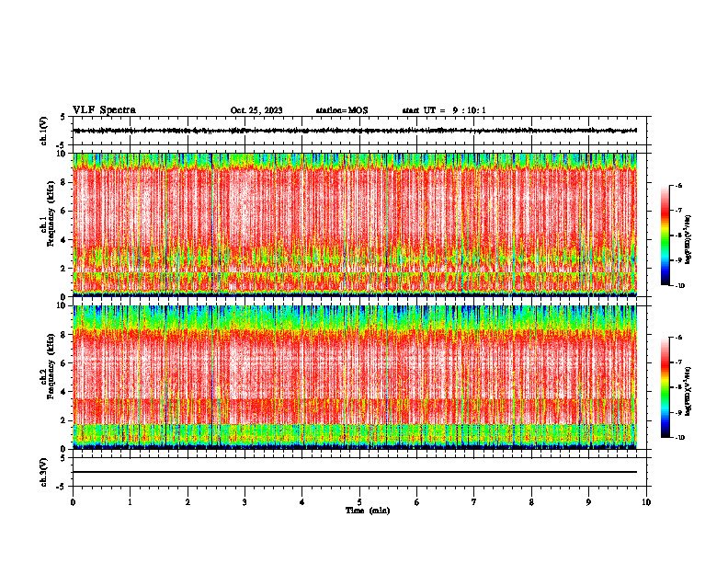Click the "ch.1 Frequency (kHz)" axis label
This screenshot has width=728, height=563.
[x=48, y=214]
